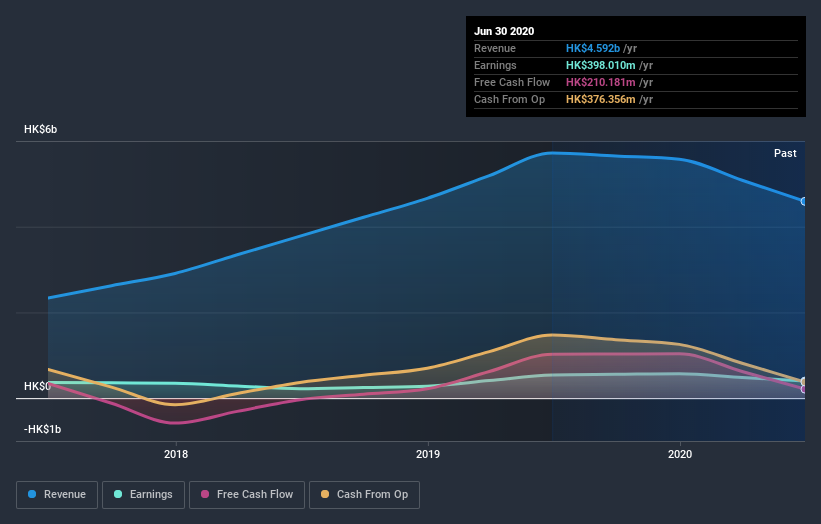Screen dimensions: 821x524
Task: Click the Earnings row label in the tooltip
Action: pos(495,65)
